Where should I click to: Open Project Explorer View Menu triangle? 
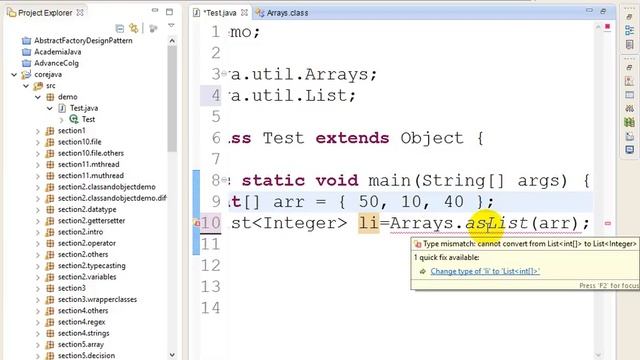click(x=171, y=25)
